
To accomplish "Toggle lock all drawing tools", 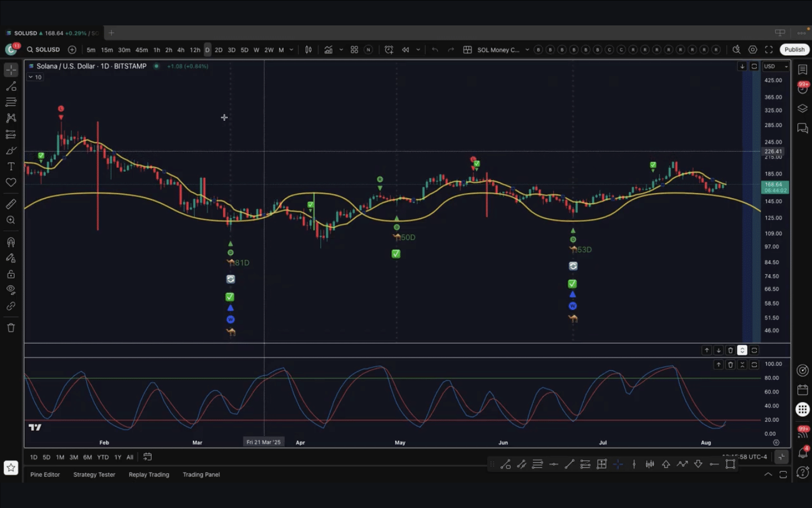I will point(11,274).
